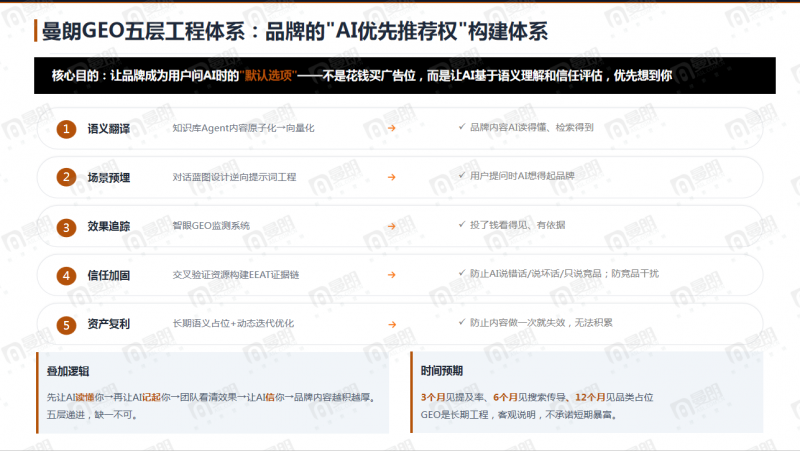Click the 叠加逻辑 box heading
The image size is (800, 451).
tap(68, 371)
